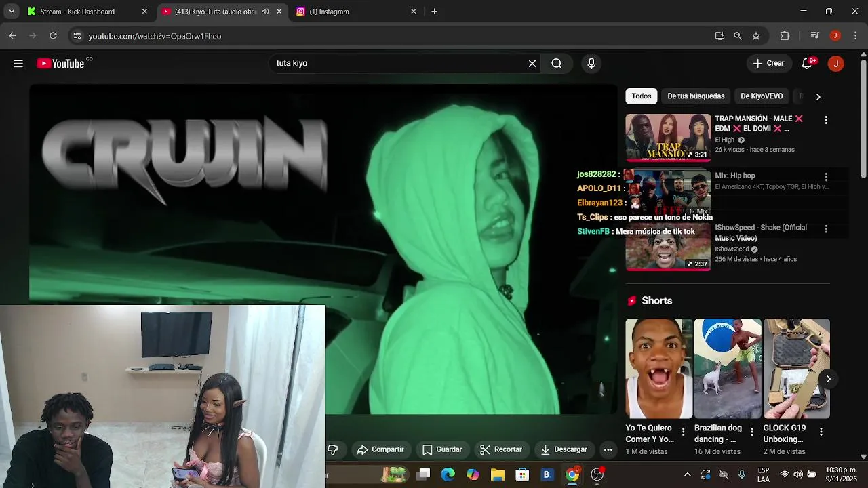Open Microsoft Store from taskbar
The width and height of the screenshot is (868, 488).
tap(522, 474)
